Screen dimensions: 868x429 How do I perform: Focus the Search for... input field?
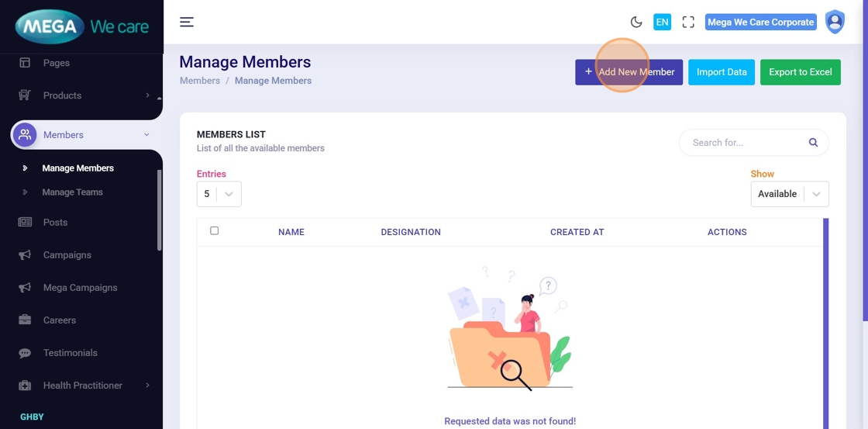pos(744,143)
